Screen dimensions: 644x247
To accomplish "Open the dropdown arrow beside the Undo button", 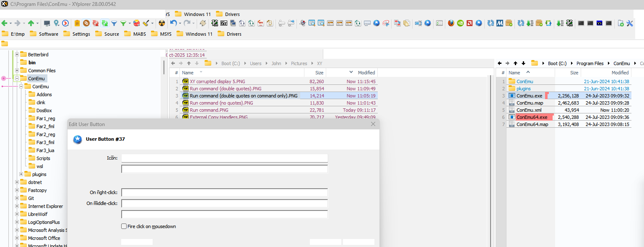I will [180, 24].
